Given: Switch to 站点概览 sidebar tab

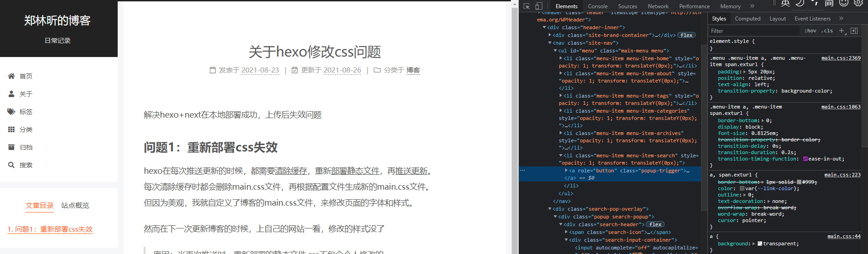Looking at the screenshot, I should click(75, 206).
